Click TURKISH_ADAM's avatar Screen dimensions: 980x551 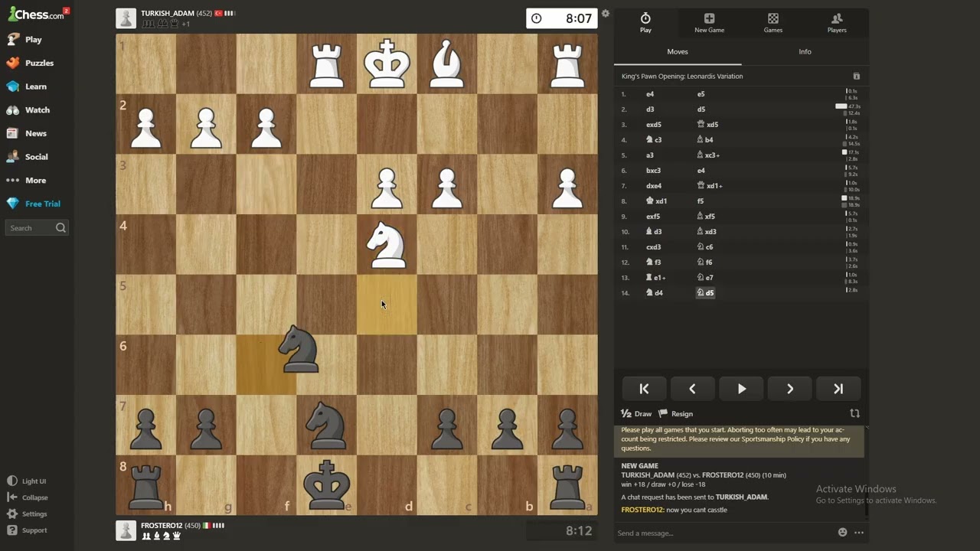126,18
